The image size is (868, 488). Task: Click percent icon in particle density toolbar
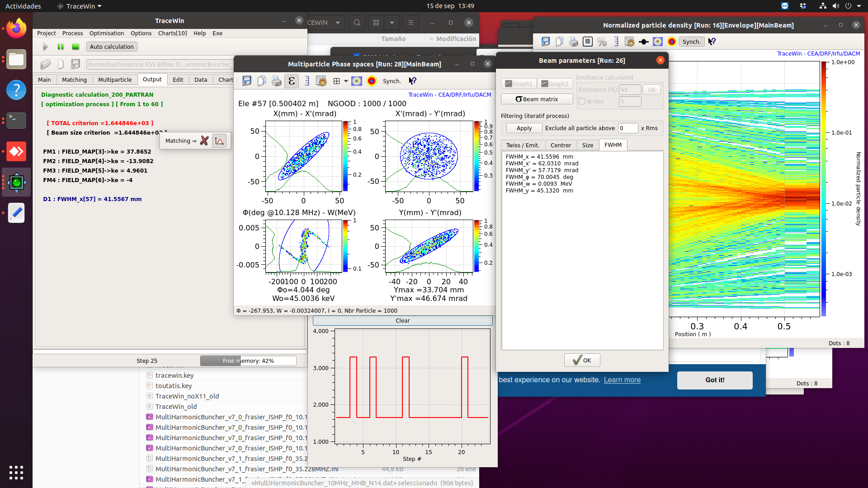click(x=602, y=42)
